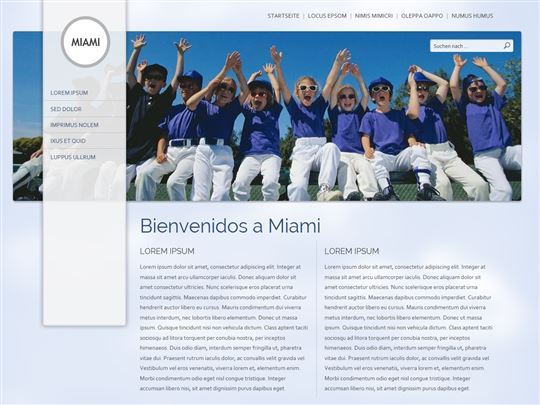The height and width of the screenshot is (405, 540).
Task: Choose IXUS ET QUID in sidebar
Action: pos(68,141)
